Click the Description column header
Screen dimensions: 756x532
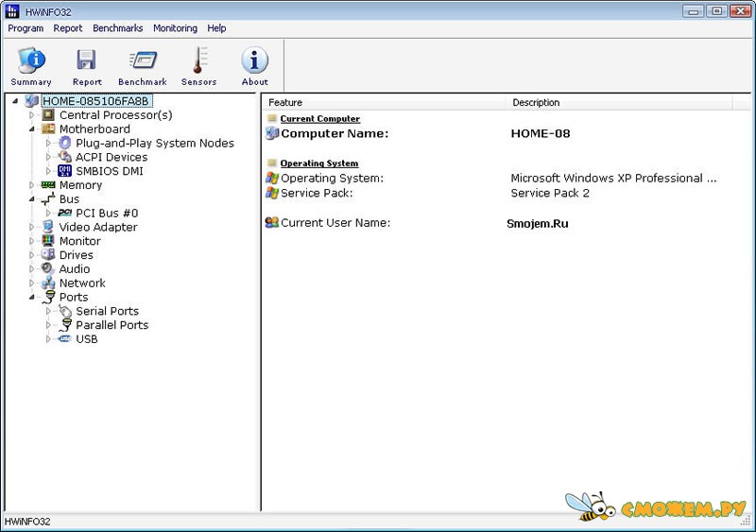619,102
